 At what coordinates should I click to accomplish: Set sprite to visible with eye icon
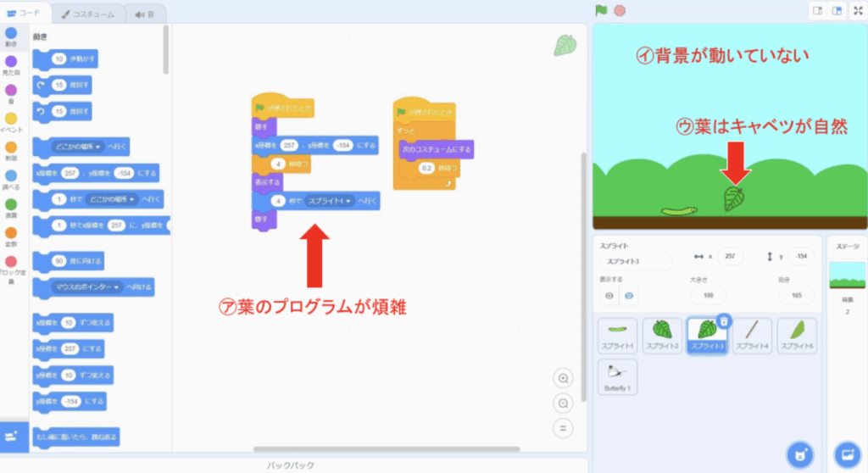609,295
